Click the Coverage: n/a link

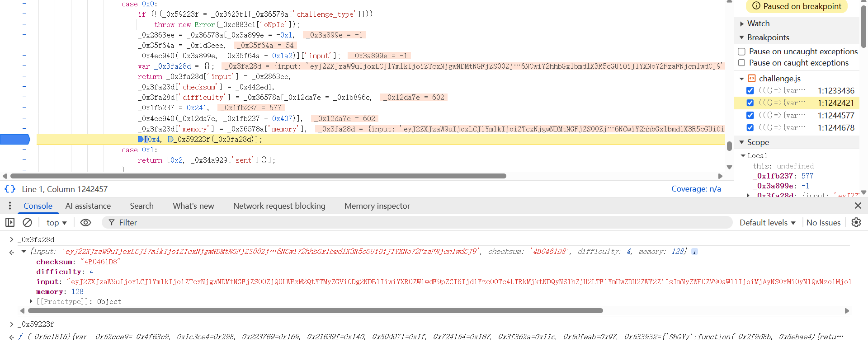point(696,189)
